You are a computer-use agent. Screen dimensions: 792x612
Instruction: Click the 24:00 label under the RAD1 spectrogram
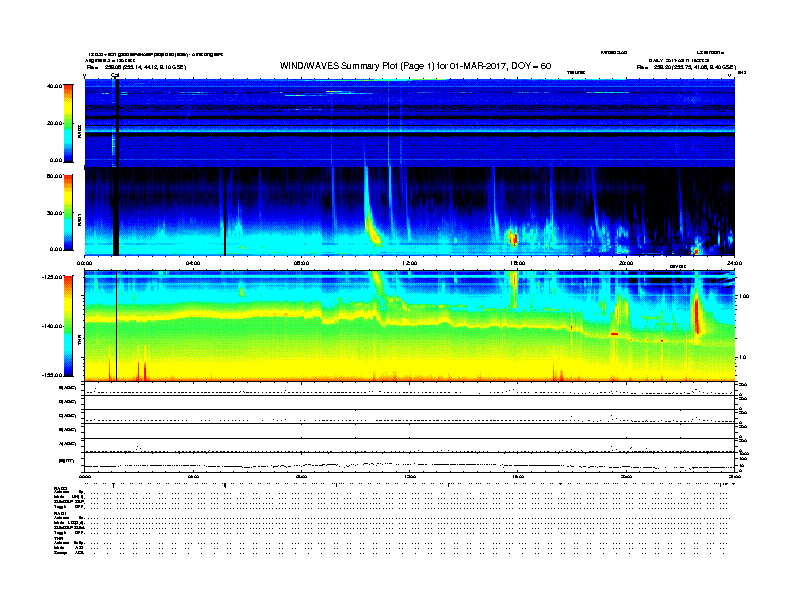point(733,263)
